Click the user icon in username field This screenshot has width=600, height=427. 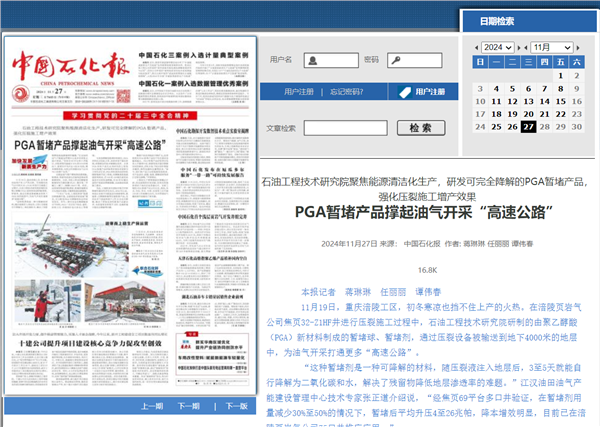click(x=313, y=60)
